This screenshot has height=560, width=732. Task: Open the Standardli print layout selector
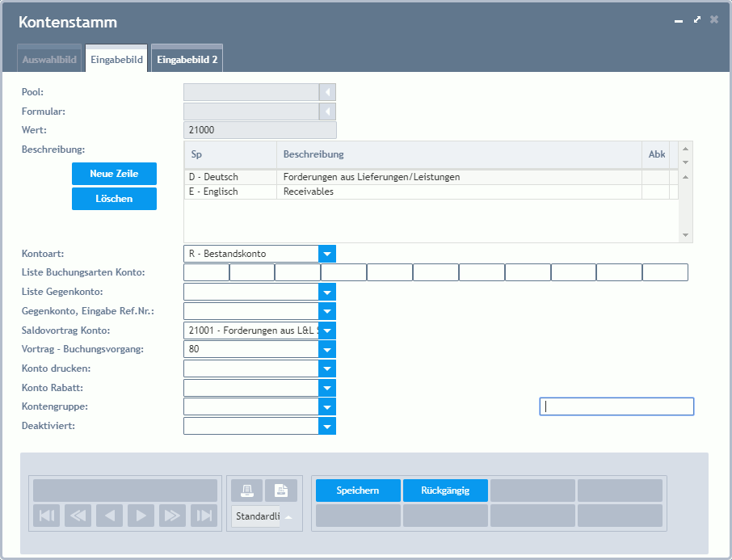point(264,516)
